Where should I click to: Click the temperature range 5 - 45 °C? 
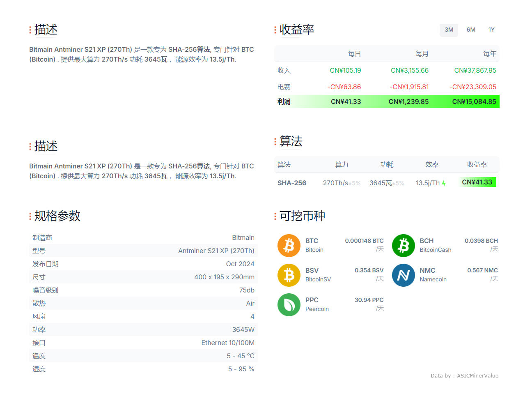coord(241,356)
